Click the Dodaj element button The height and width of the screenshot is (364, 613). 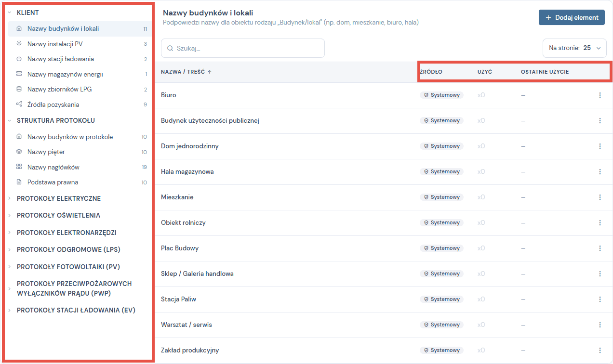[x=572, y=17]
